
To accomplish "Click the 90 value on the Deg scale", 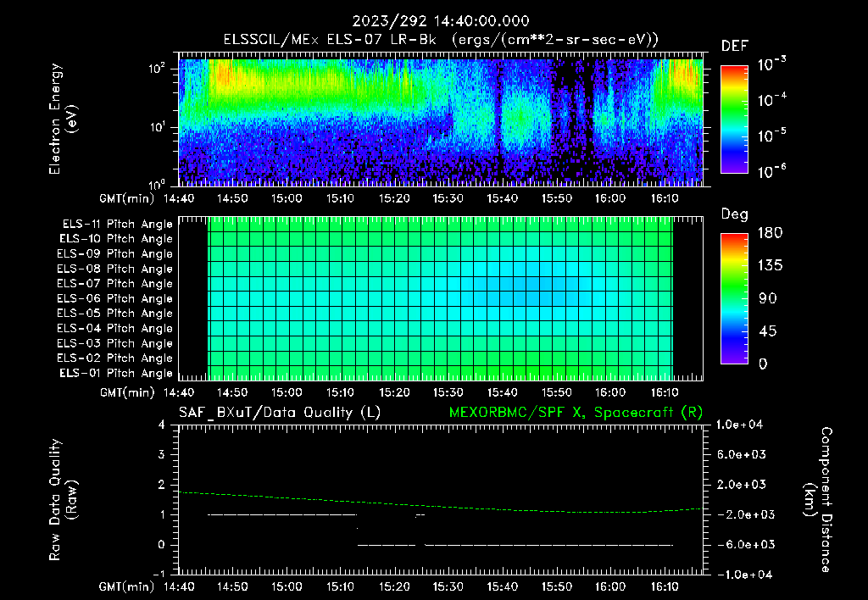I will [768, 299].
